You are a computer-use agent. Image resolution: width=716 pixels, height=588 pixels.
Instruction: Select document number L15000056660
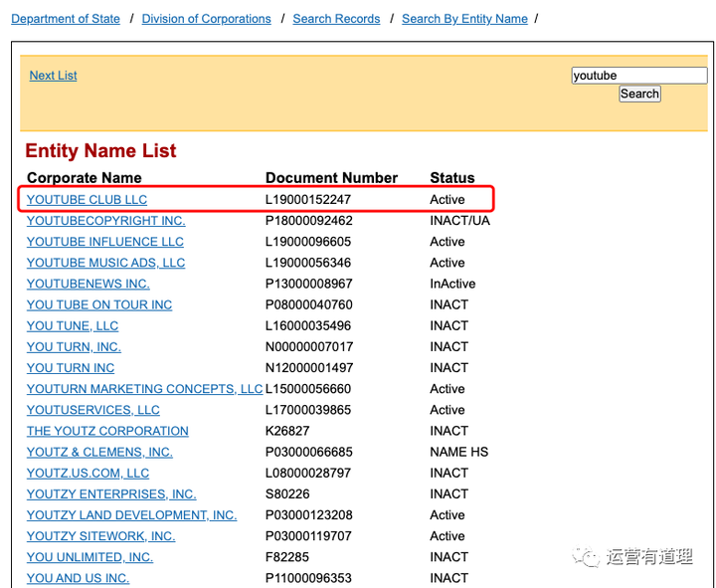tap(308, 389)
